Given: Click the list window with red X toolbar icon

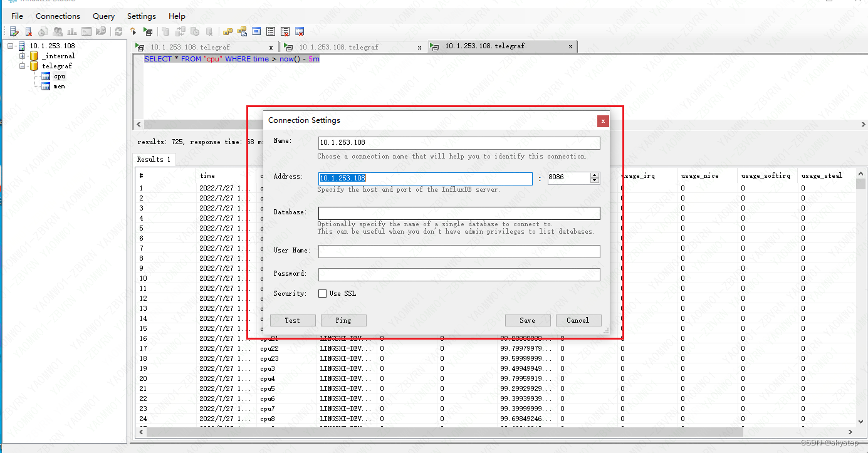Looking at the screenshot, I should click(x=285, y=31).
